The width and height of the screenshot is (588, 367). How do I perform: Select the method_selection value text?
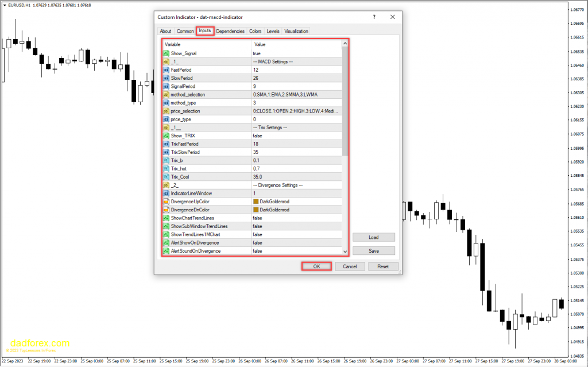pyautogui.click(x=285, y=95)
